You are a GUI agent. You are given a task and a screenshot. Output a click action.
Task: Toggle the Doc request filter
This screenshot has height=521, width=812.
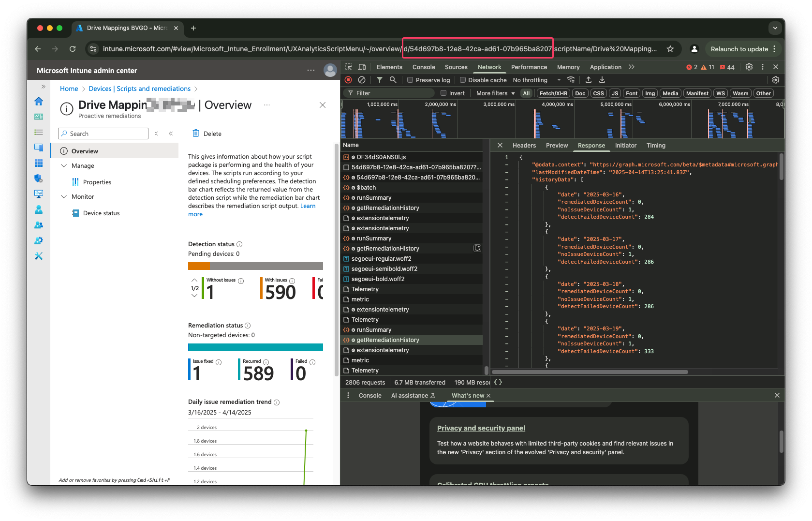(580, 93)
